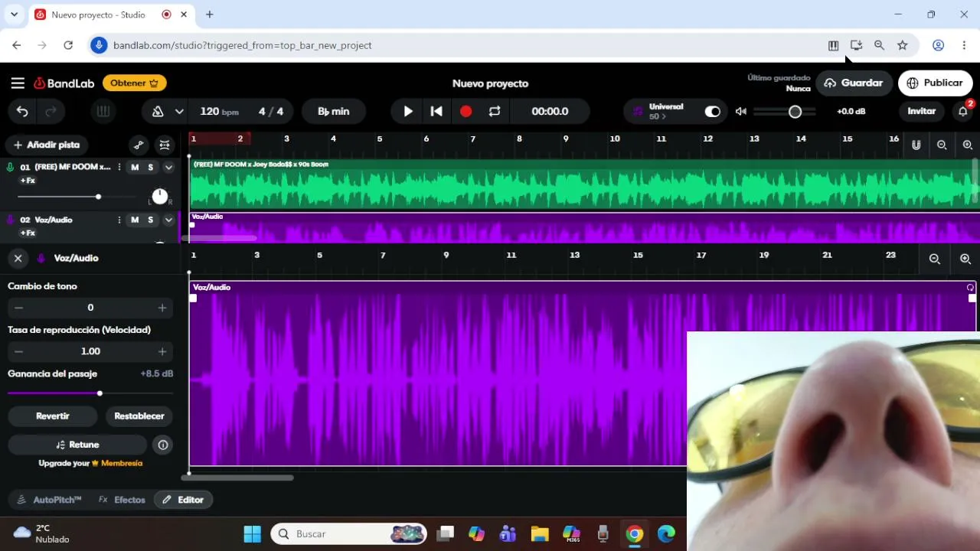Image resolution: width=980 pixels, height=551 pixels.
Task: Open the notifications bell
Action: (963, 112)
